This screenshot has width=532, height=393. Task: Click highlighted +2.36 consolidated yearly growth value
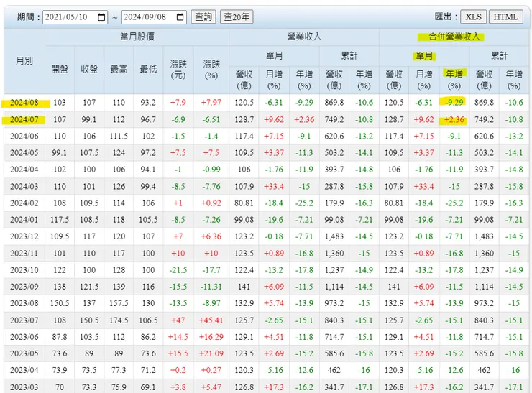454,120
